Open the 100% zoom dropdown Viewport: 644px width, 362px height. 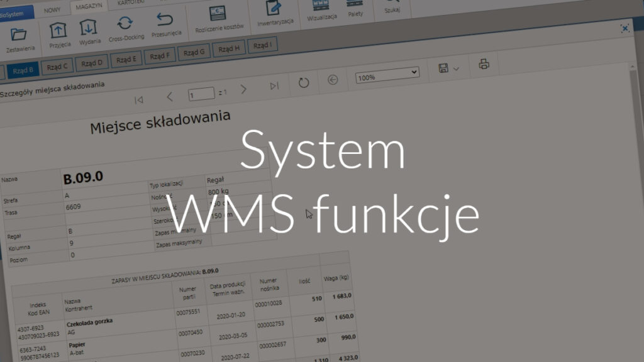(x=387, y=75)
